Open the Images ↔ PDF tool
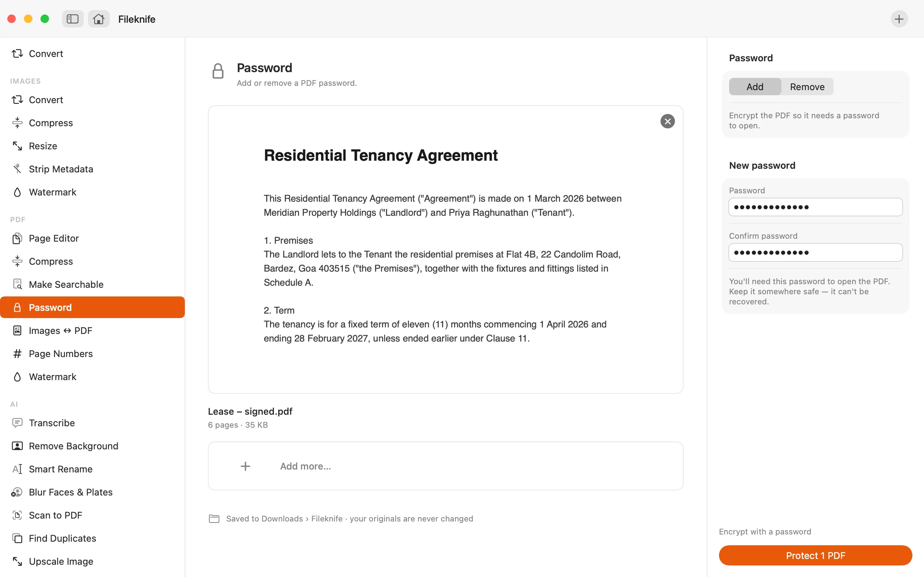Screen dimensions: 924x577 (x=92, y=330)
